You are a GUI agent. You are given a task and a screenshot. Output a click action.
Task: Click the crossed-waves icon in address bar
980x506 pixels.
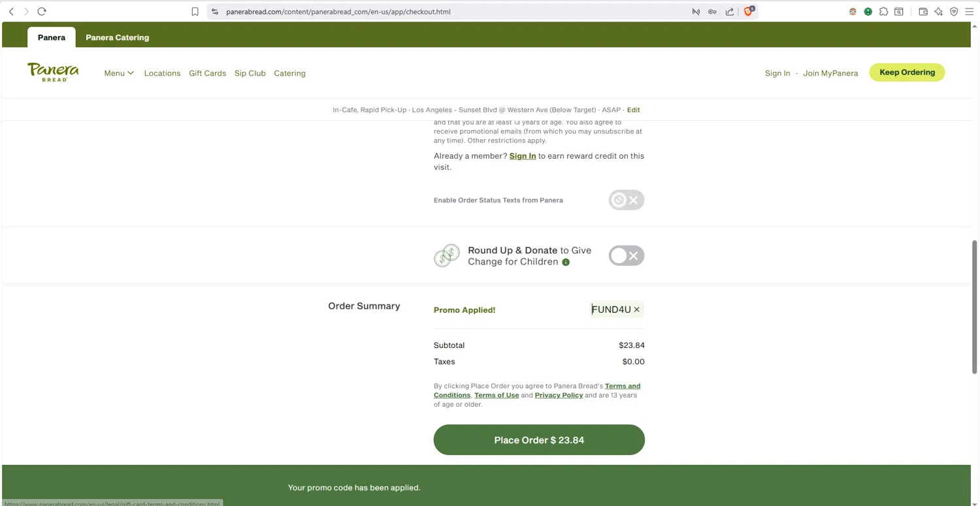(x=696, y=12)
